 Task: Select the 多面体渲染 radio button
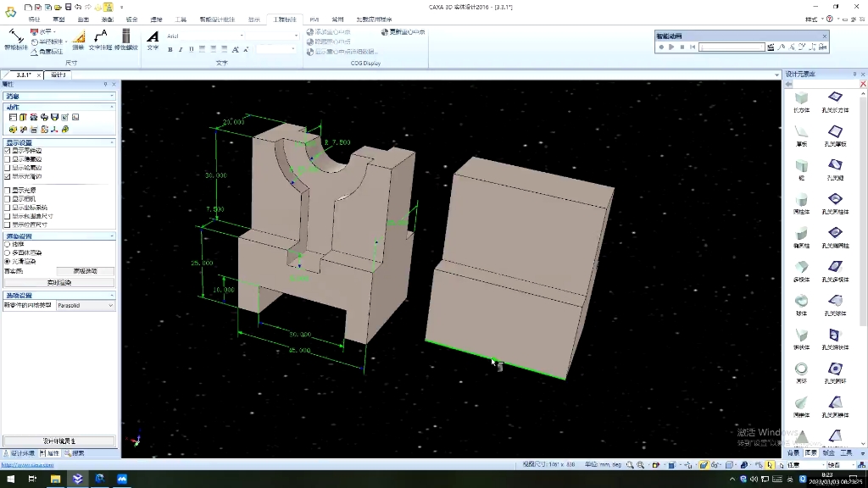tap(8, 252)
